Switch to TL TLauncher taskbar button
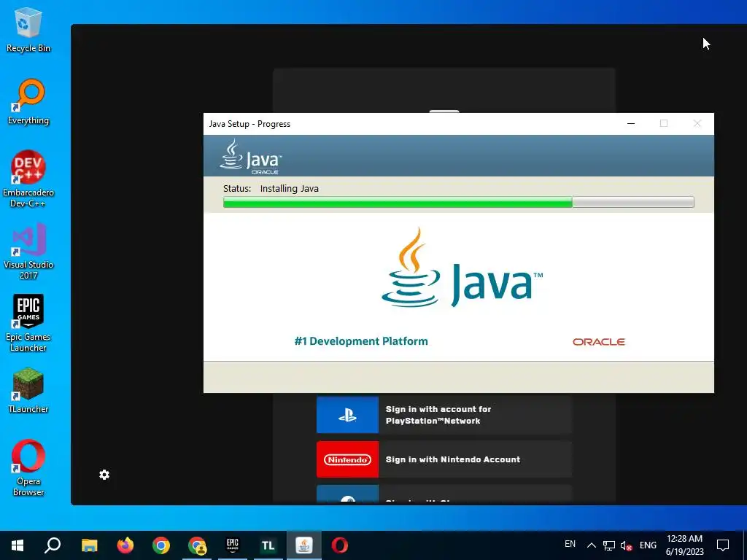The image size is (747, 560). 268,545
